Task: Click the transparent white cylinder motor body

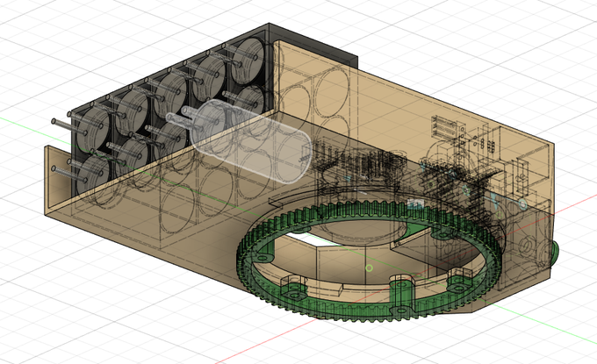Action: 252,140
